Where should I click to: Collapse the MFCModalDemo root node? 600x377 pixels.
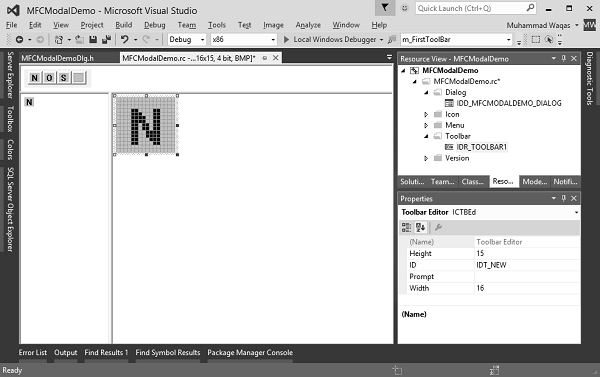click(403, 70)
